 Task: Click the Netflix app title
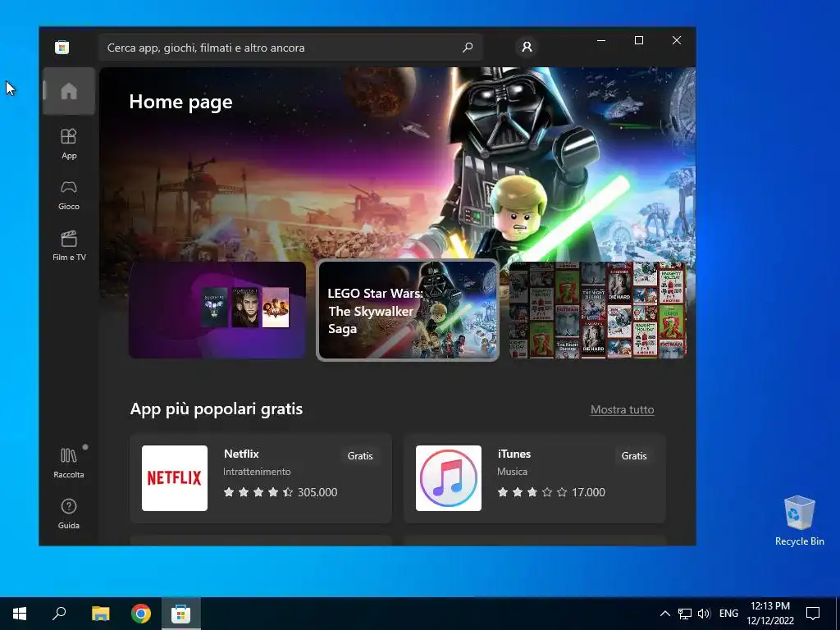[x=241, y=454]
